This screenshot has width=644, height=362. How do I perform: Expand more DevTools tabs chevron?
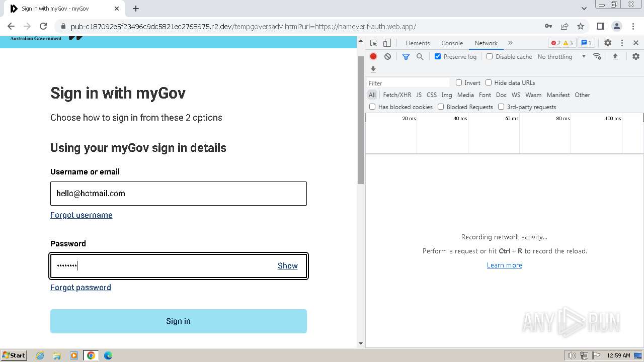click(510, 43)
